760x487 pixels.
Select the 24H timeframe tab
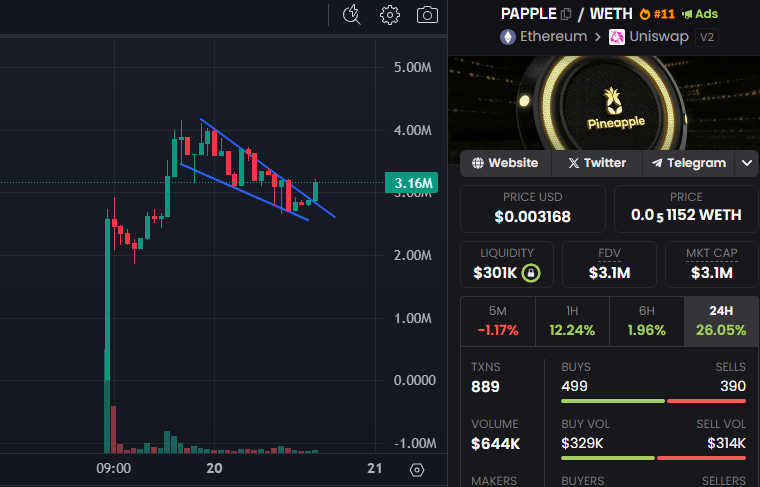tap(721, 321)
